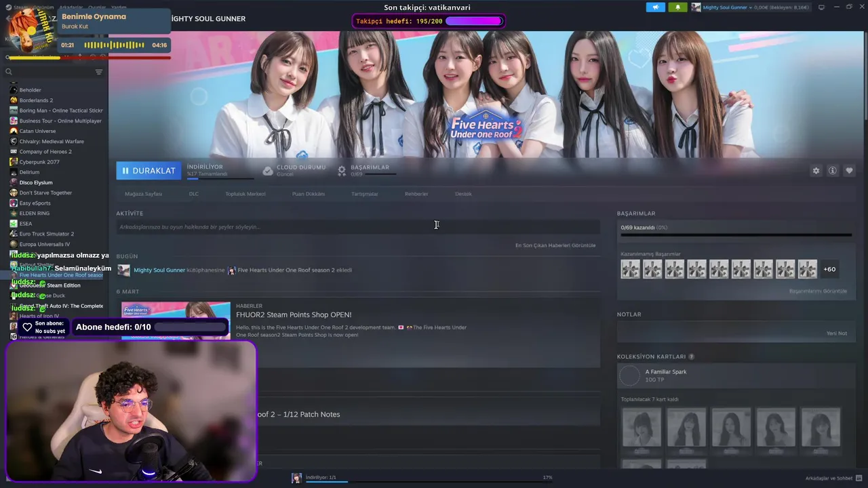Screen dimensions: 868x488
Task: Click the music player progress bar
Action: (x=88, y=58)
